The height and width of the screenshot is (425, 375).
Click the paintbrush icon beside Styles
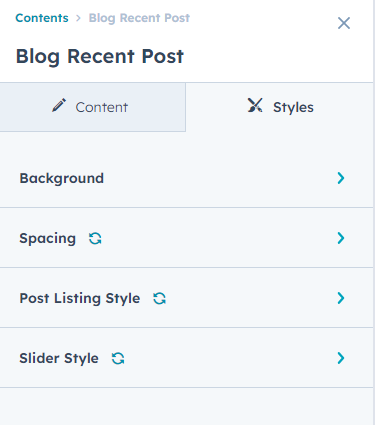click(x=255, y=105)
